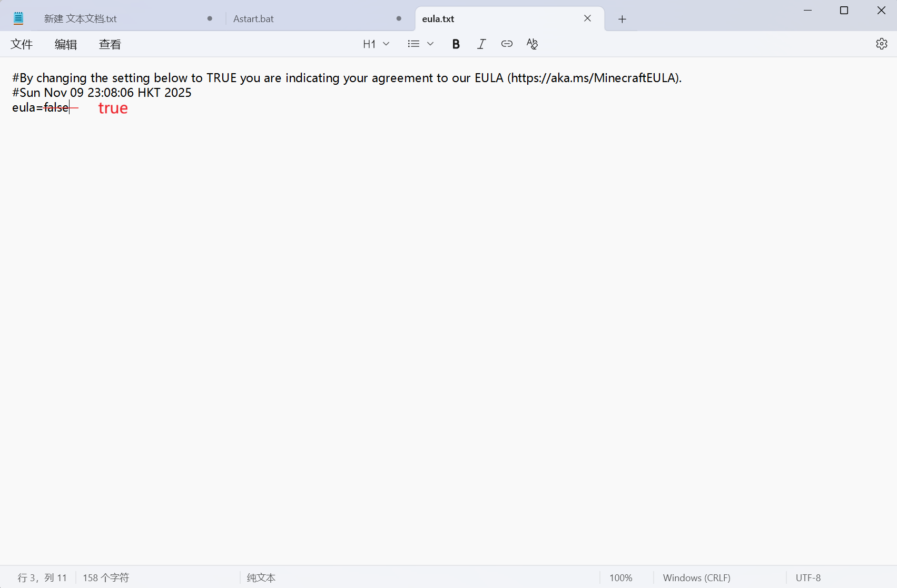Click the Notepad app icon in the title bar
897x588 pixels.
18,18
